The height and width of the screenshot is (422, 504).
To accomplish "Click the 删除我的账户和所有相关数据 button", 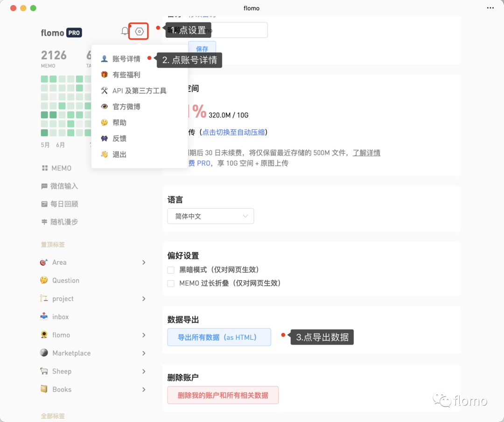I will 223,395.
